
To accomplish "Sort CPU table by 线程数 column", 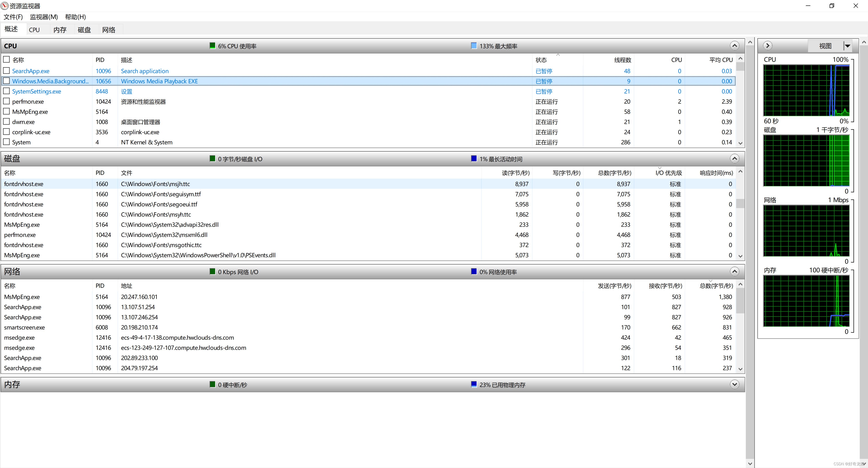I will [x=609, y=60].
